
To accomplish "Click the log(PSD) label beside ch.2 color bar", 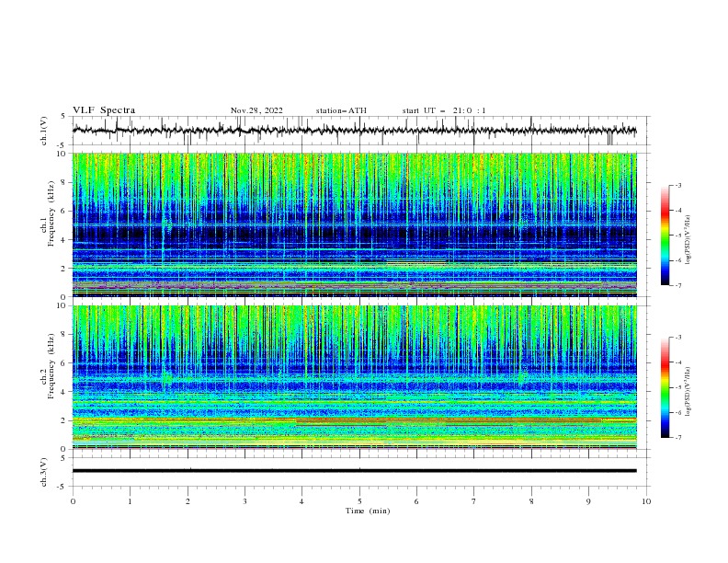I will point(688,392).
